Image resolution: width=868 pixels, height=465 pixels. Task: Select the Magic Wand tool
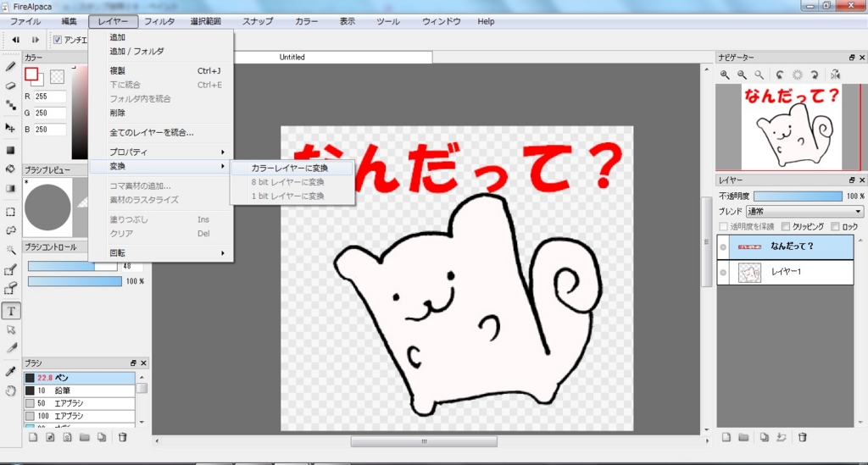pos(10,250)
